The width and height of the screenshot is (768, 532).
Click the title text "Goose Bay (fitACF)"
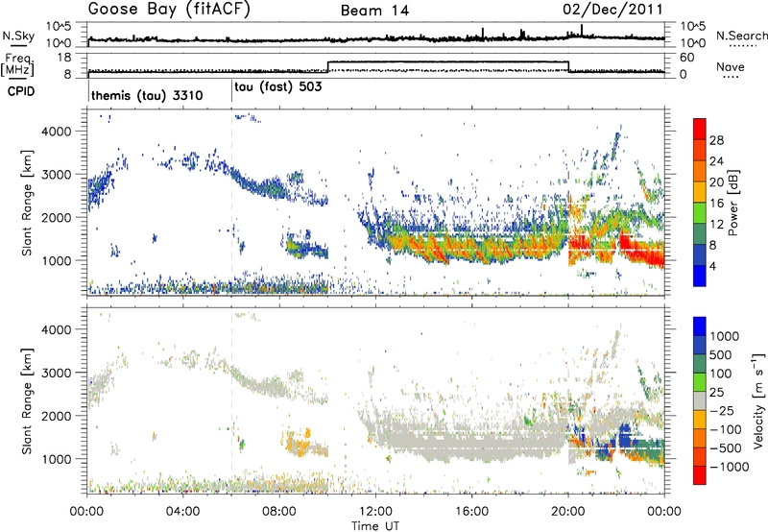click(x=169, y=10)
